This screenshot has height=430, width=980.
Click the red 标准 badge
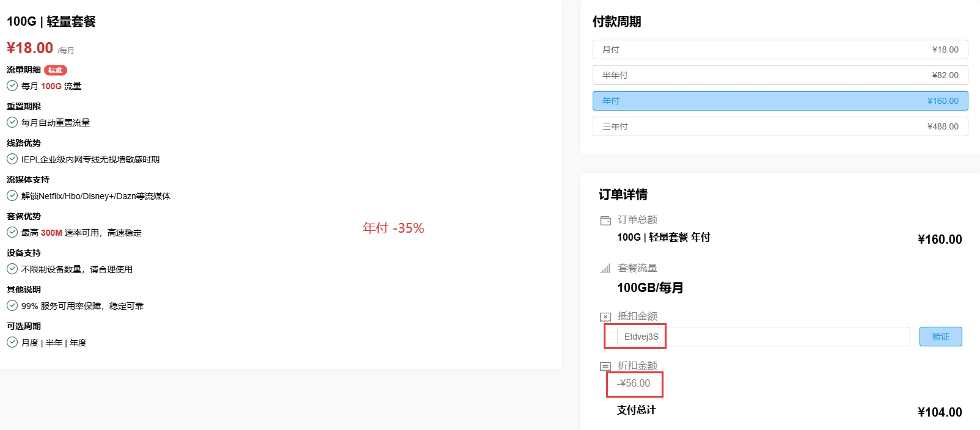click(x=56, y=70)
